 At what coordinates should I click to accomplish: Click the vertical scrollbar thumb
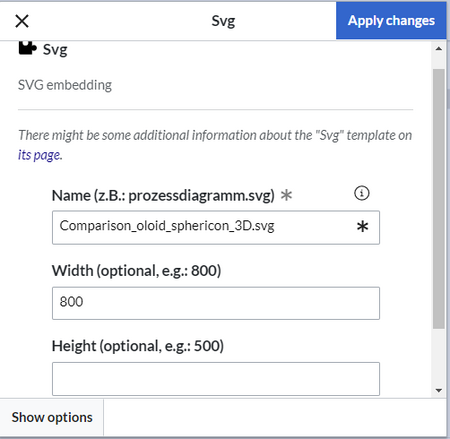pos(439,199)
